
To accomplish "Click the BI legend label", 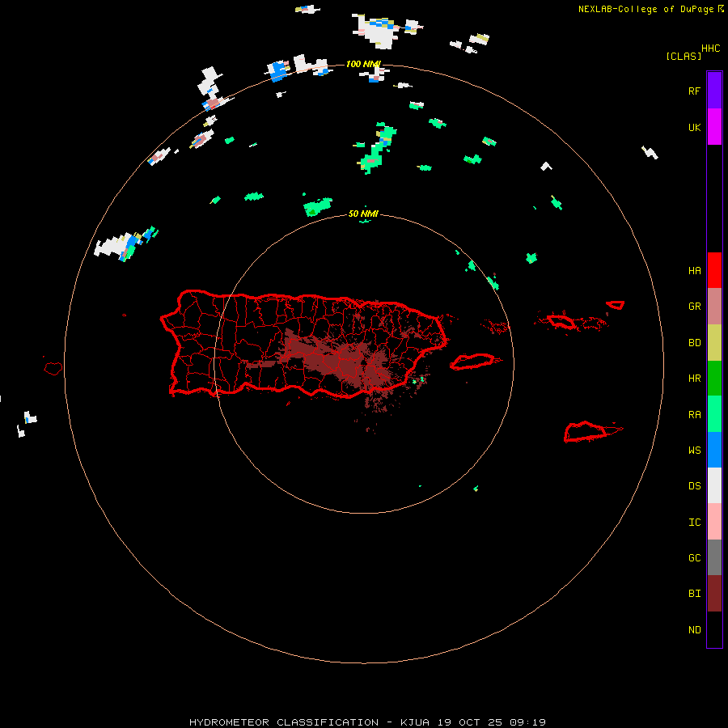I will pos(694,594).
